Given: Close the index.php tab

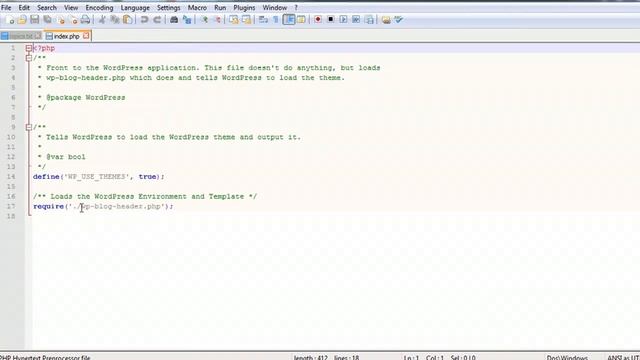Looking at the screenshot, I should [86, 36].
